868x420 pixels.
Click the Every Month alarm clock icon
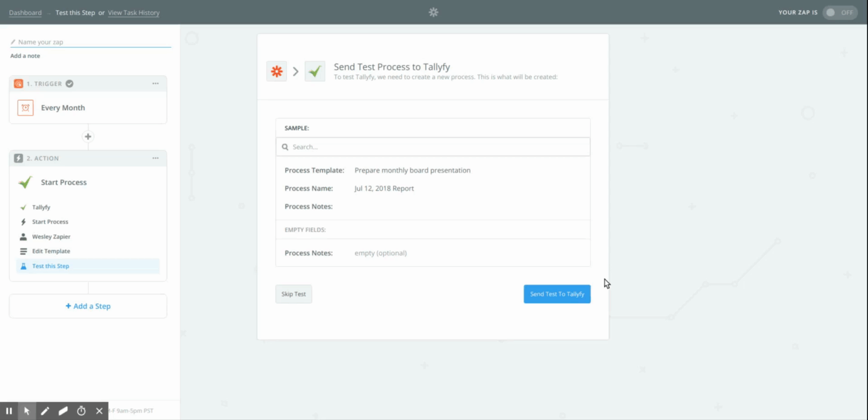coord(25,108)
